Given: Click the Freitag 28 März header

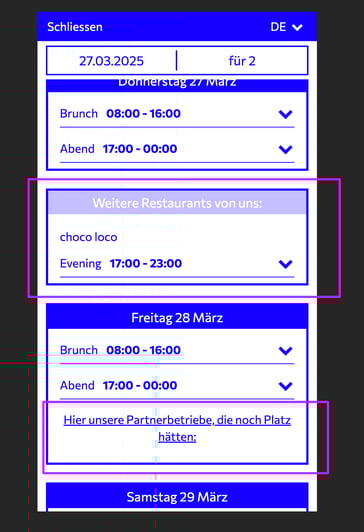Looking at the screenshot, I should click(x=177, y=318).
